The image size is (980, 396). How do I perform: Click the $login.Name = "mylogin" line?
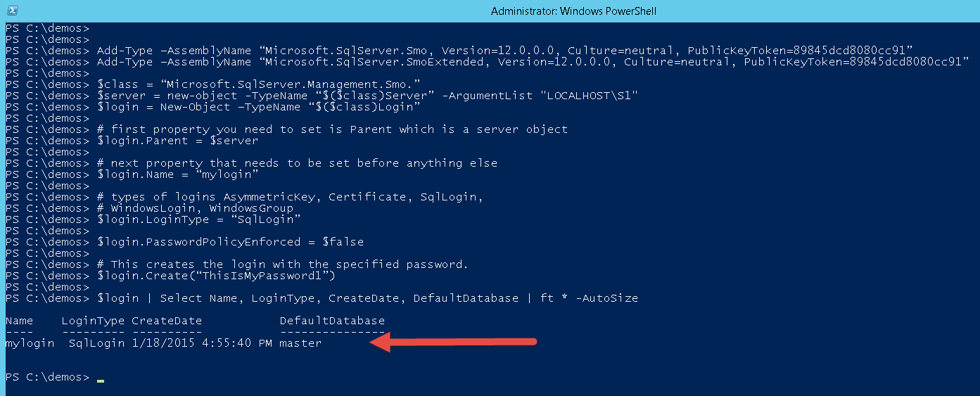(177, 174)
